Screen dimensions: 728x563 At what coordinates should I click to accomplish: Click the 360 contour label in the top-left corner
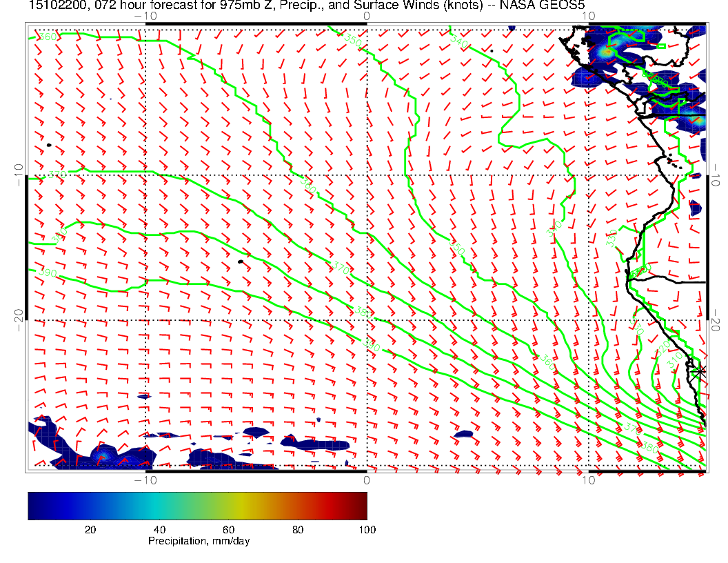coord(47,37)
